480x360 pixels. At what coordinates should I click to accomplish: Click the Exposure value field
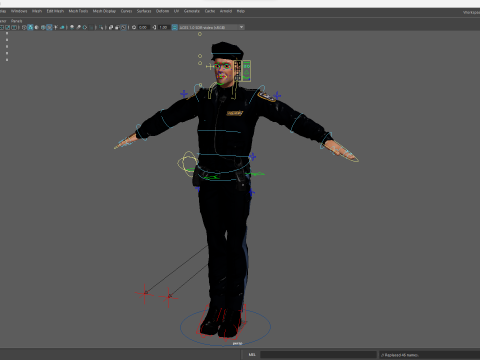(143, 27)
